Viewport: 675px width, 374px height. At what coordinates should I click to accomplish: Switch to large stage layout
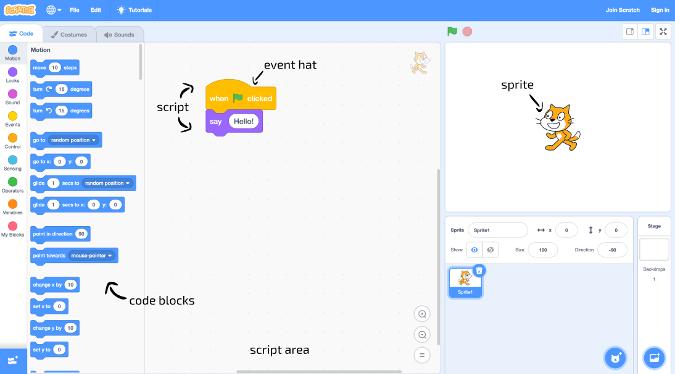[x=646, y=31]
